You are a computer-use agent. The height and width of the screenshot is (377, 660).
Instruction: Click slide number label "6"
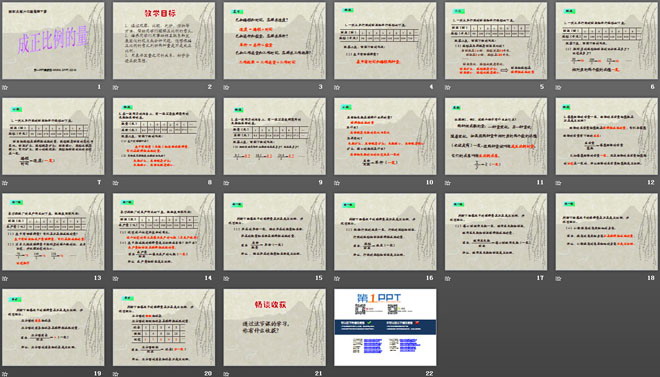point(653,87)
